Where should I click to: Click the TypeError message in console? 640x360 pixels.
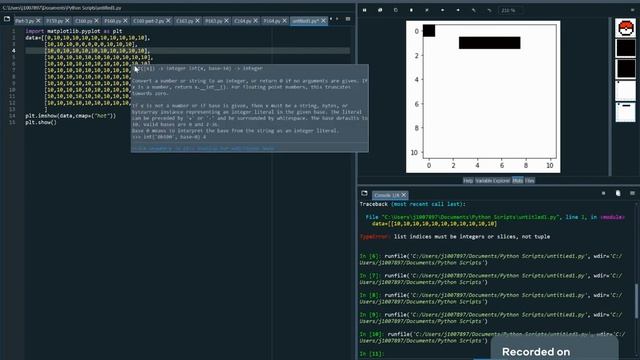(x=455, y=237)
